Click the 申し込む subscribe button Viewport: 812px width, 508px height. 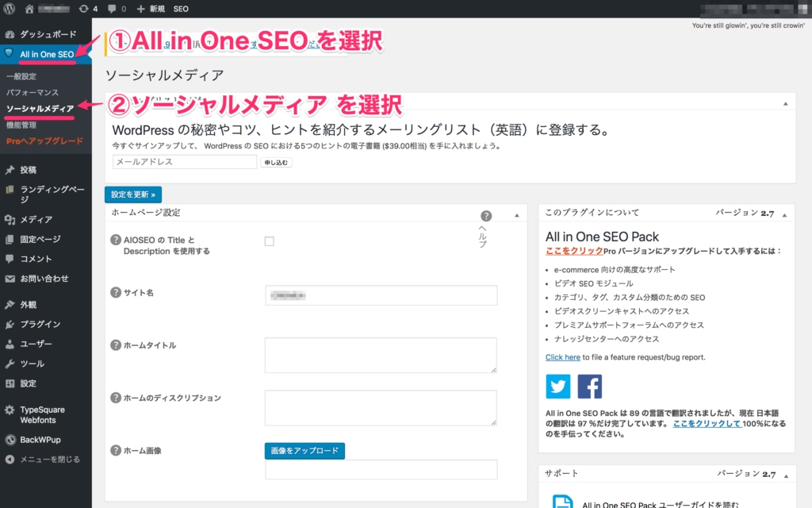[x=276, y=162]
